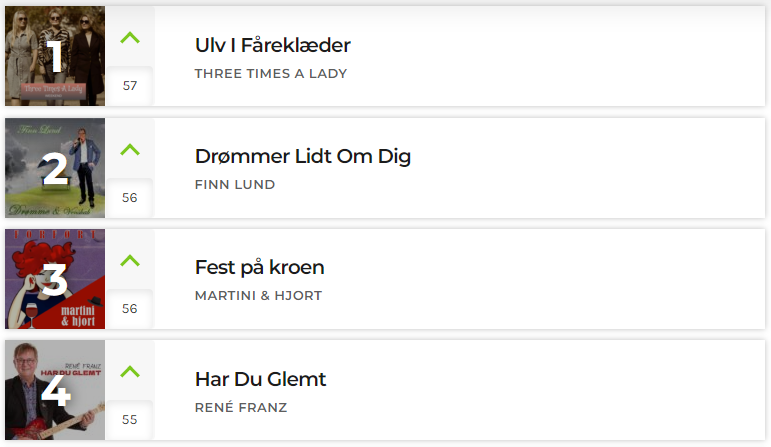Open song title Fest på kroen
Image resolution: width=771 pixels, height=447 pixels.
click(x=260, y=268)
